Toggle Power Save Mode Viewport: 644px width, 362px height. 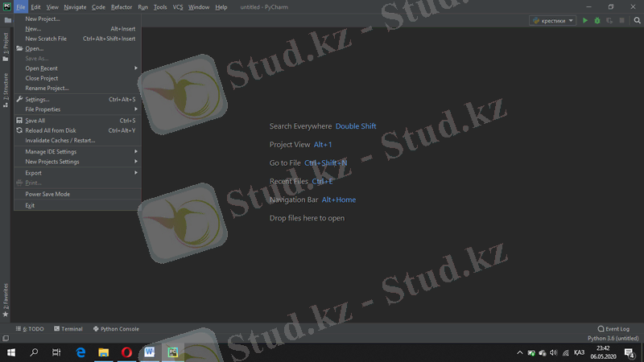pyautogui.click(x=77, y=194)
